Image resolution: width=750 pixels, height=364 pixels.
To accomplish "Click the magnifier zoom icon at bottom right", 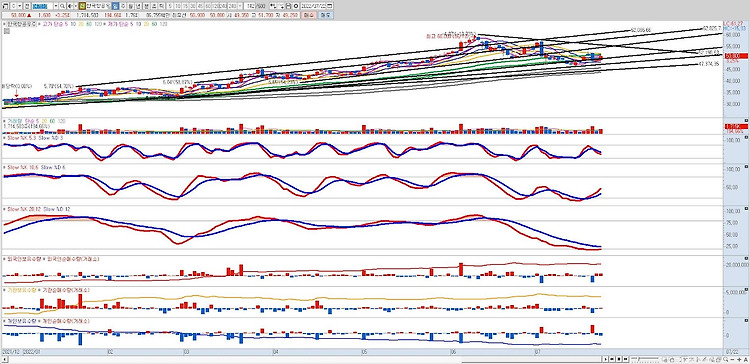I will 726,359.
